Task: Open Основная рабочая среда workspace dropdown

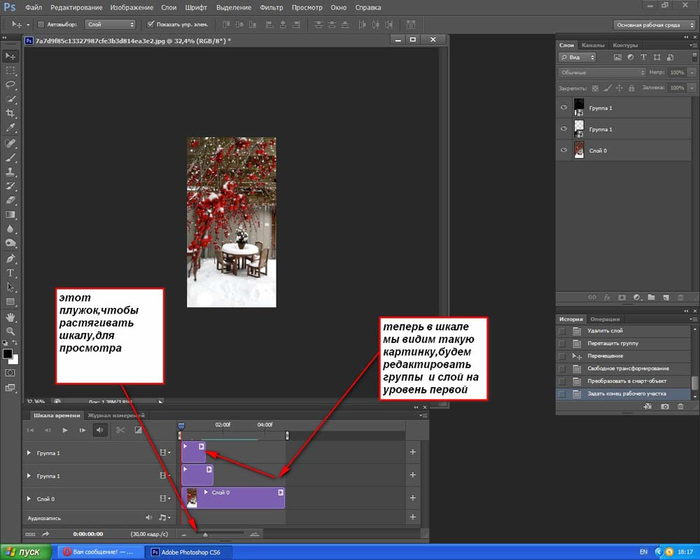Action: (x=655, y=25)
